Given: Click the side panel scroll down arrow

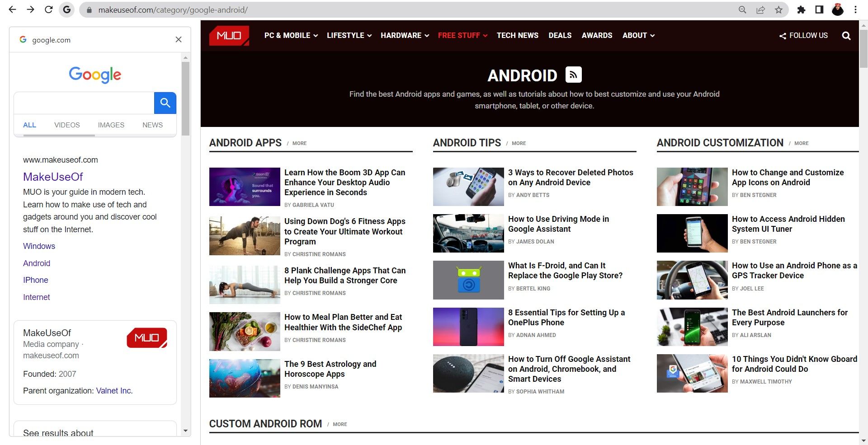Looking at the screenshot, I should (x=185, y=431).
